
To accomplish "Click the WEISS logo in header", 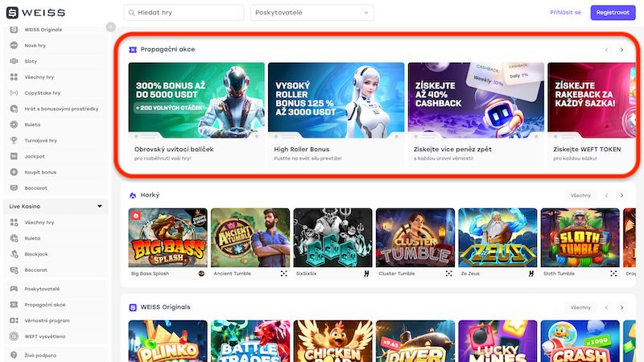I will [x=35, y=13].
